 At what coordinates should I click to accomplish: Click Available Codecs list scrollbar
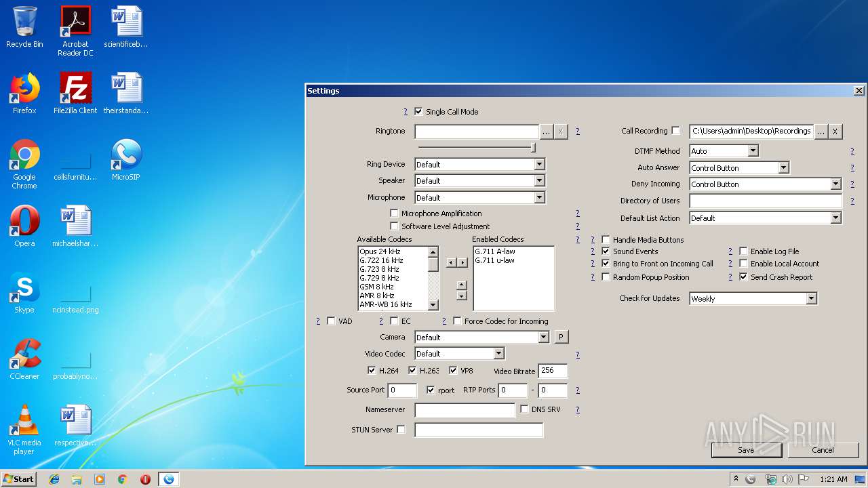tap(433, 278)
